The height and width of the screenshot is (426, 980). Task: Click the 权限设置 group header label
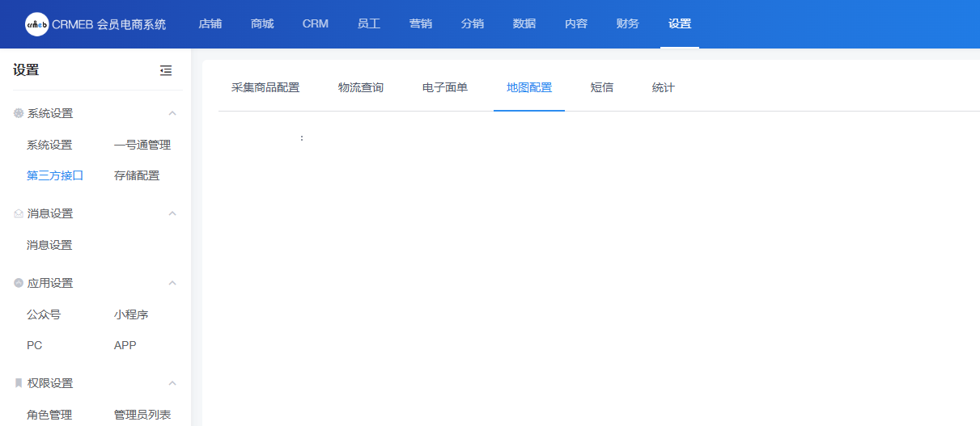(50, 384)
